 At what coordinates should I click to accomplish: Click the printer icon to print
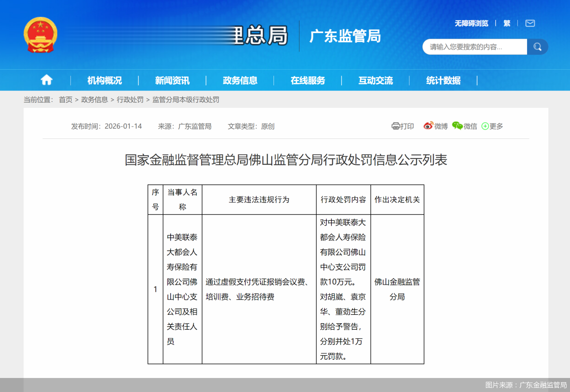395,126
